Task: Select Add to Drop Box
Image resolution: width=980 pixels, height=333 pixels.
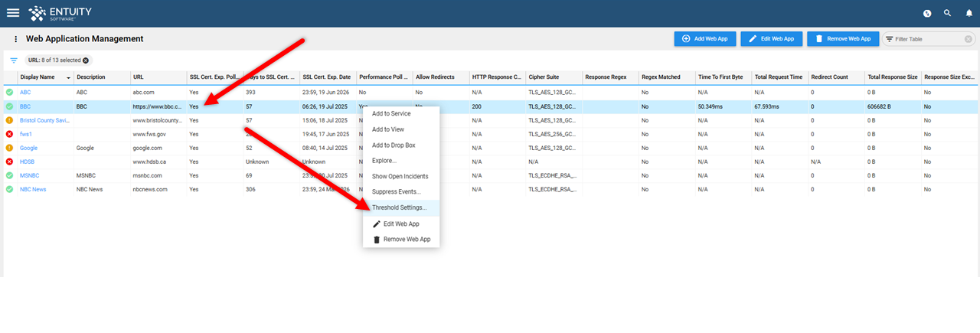Action: coord(401,145)
